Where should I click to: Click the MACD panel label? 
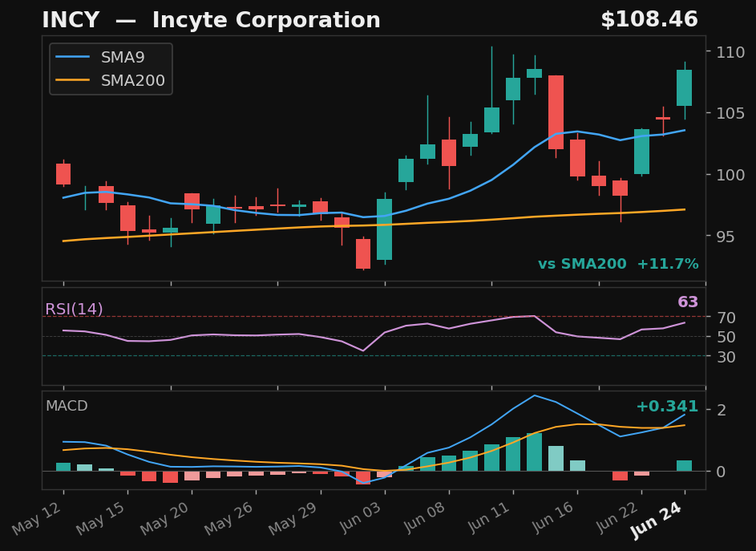click(67, 406)
